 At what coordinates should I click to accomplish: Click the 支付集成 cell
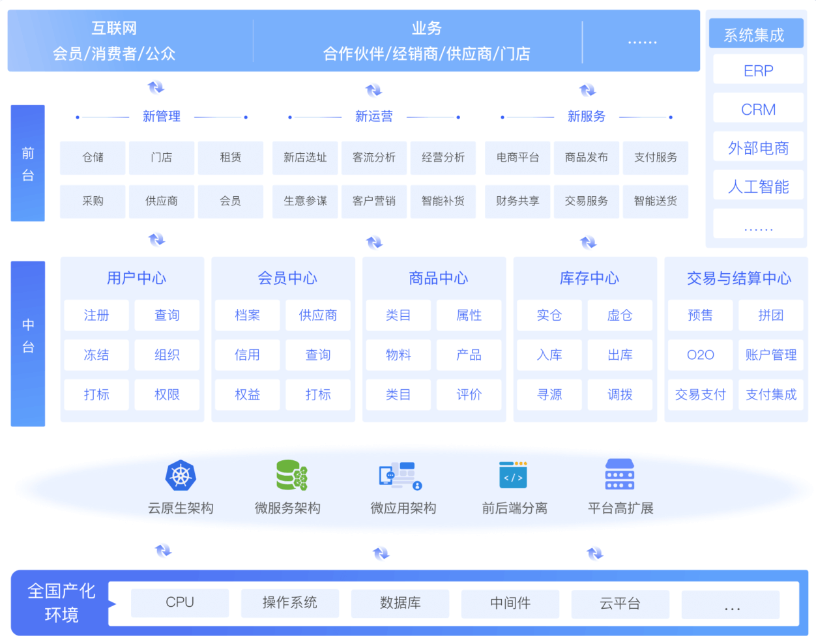pyautogui.click(x=771, y=395)
